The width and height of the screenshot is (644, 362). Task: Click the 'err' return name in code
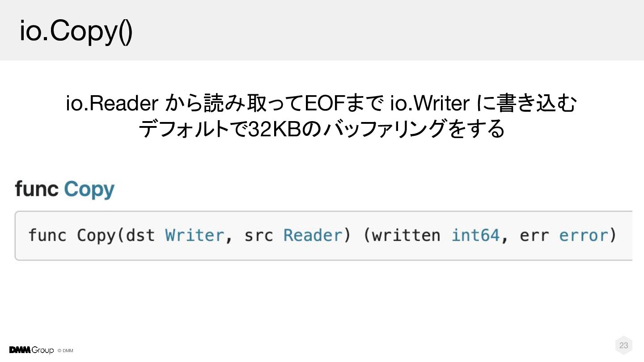coord(534,235)
